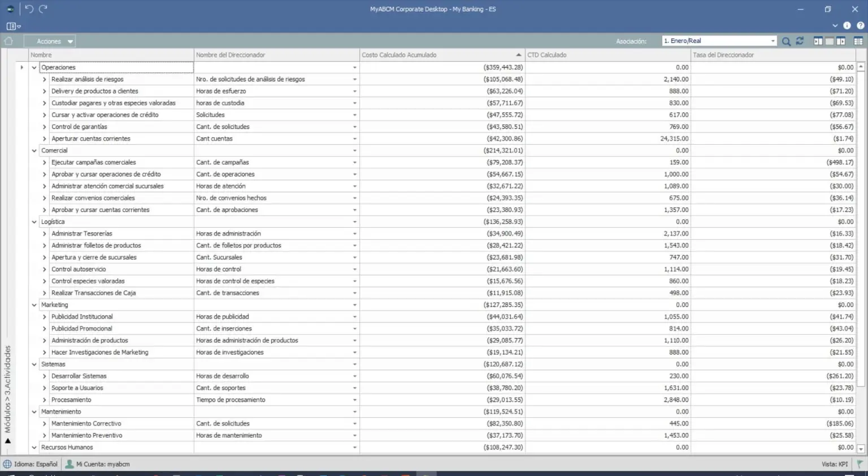
Task: Expand Desarrollar Sistemas row
Action: [x=44, y=377]
